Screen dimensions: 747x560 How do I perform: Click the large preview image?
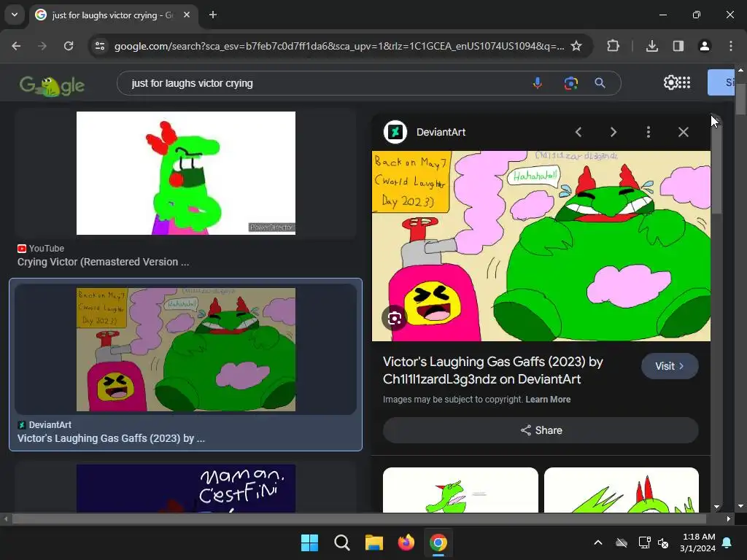(541, 246)
